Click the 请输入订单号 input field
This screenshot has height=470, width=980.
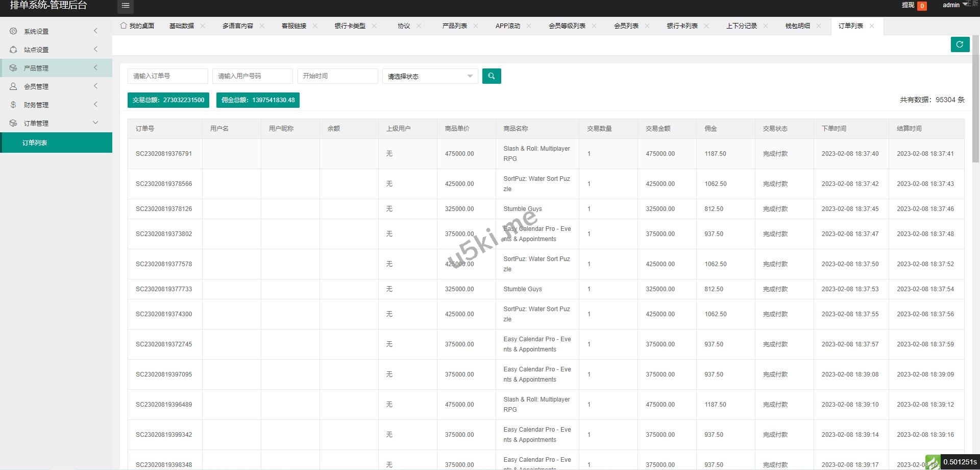(x=167, y=76)
